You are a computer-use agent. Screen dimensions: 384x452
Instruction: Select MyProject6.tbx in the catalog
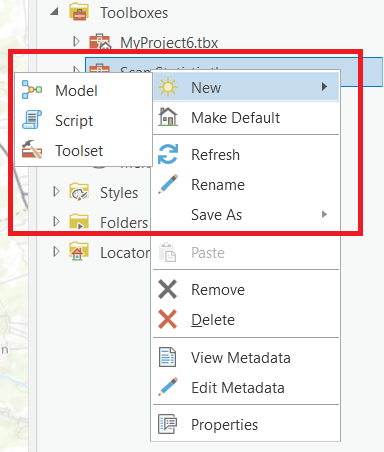point(169,43)
